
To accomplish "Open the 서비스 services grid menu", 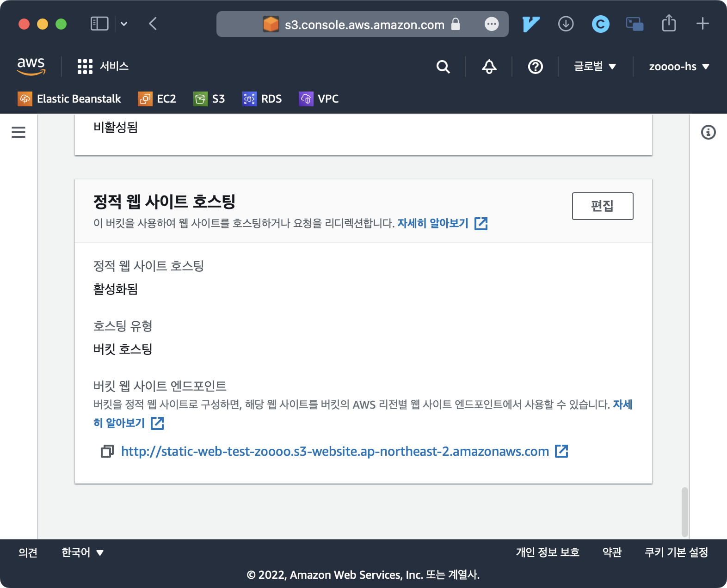I will click(x=103, y=66).
